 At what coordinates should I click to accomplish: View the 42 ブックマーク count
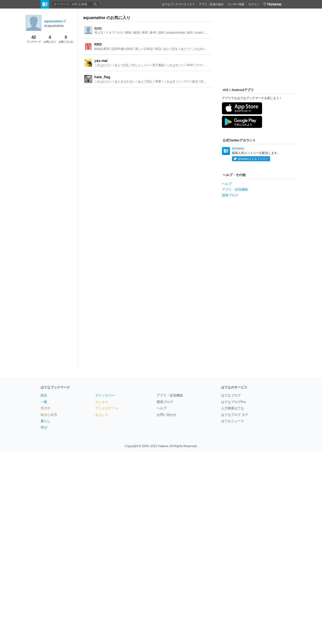34,39
